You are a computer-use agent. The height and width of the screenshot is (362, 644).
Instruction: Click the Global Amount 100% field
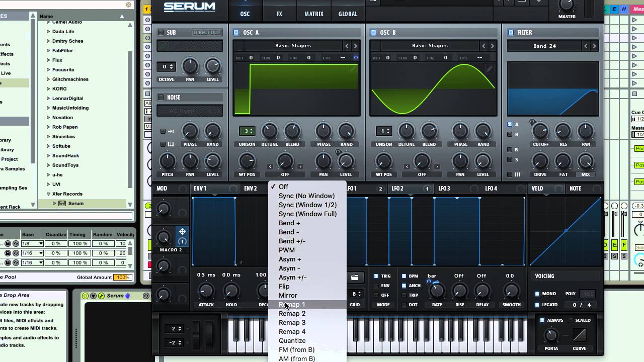[122, 278]
